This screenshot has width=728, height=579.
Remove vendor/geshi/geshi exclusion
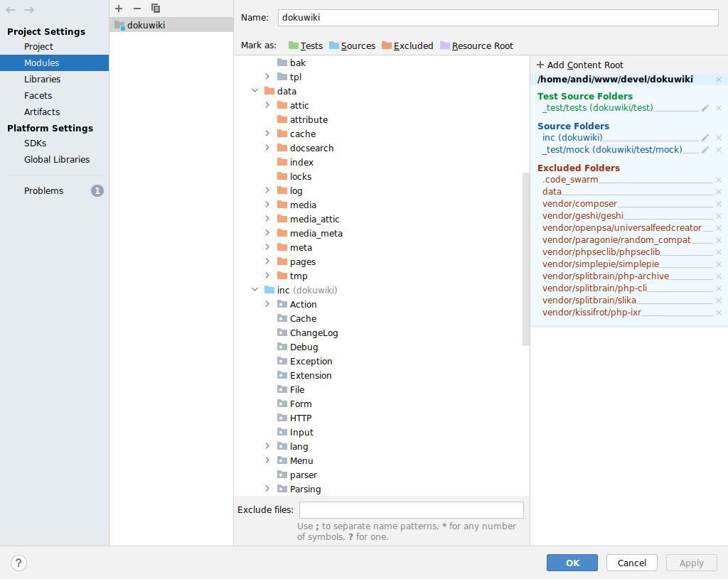click(x=719, y=216)
